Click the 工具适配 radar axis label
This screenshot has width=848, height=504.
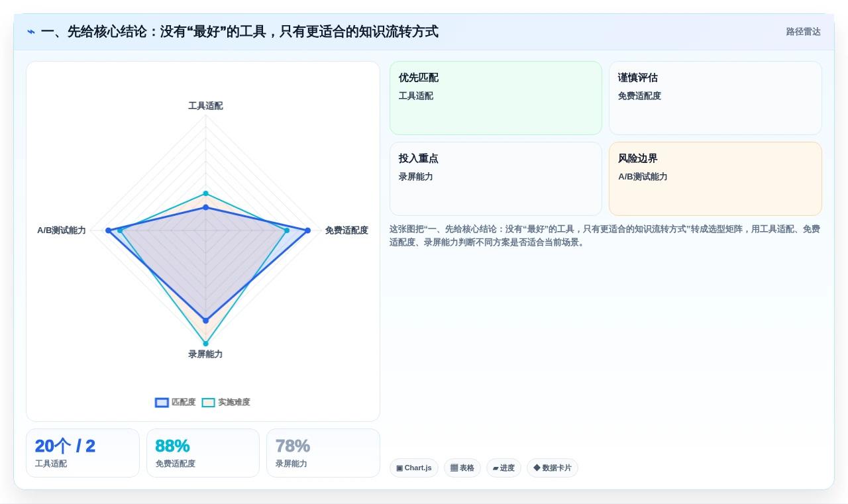pyautogui.click(x=205, y=106)
